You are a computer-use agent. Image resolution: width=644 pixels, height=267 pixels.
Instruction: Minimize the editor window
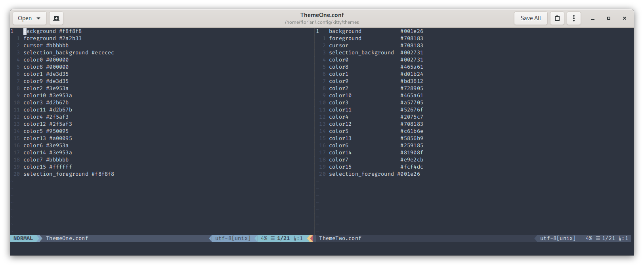(x=593, y=18)
